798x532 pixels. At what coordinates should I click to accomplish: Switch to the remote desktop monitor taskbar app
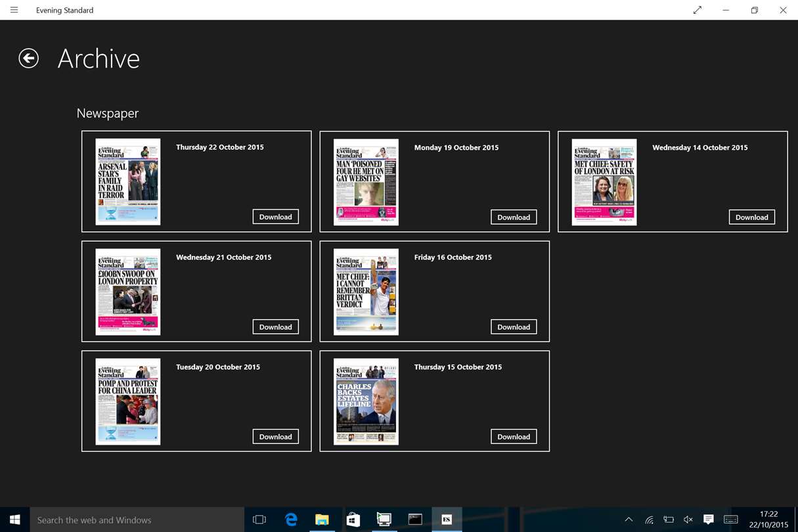pos(384,520)
